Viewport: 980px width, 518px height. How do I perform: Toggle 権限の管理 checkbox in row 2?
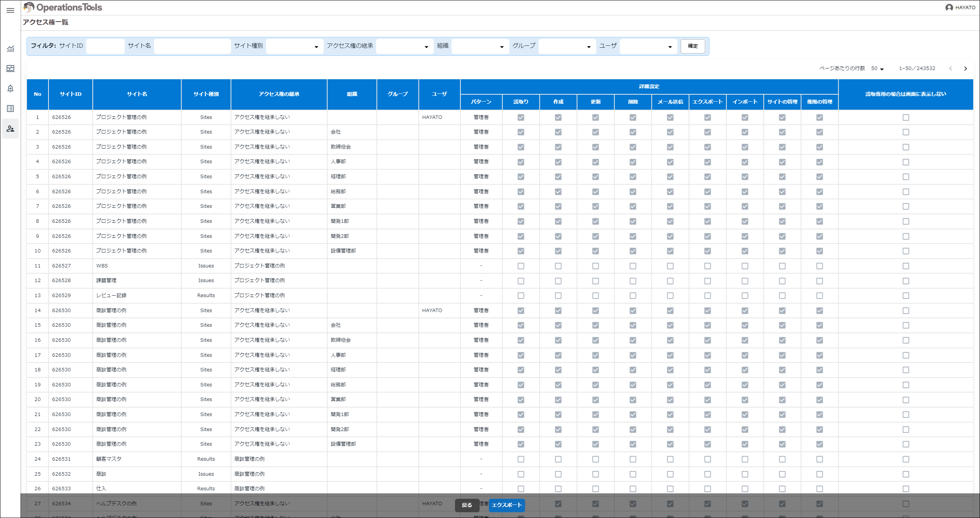coord(819,132)
